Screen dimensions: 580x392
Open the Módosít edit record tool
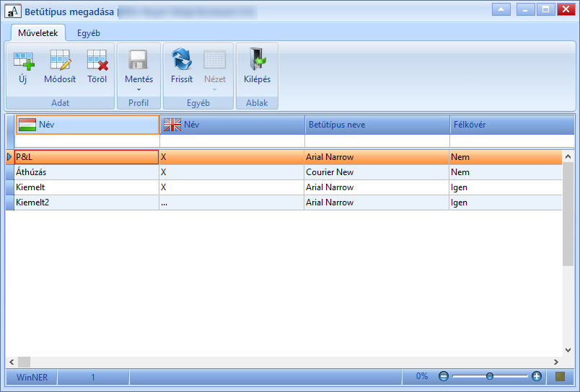click(60, 61)
